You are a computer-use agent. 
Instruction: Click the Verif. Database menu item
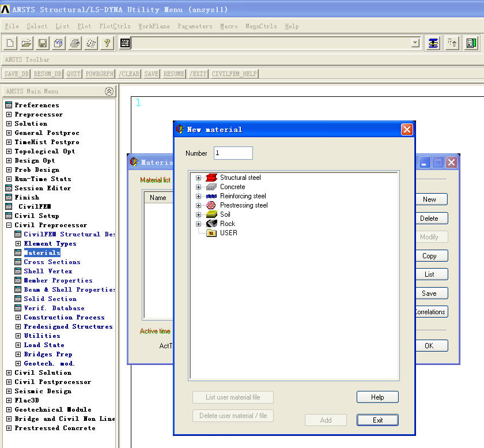[54, 308]
